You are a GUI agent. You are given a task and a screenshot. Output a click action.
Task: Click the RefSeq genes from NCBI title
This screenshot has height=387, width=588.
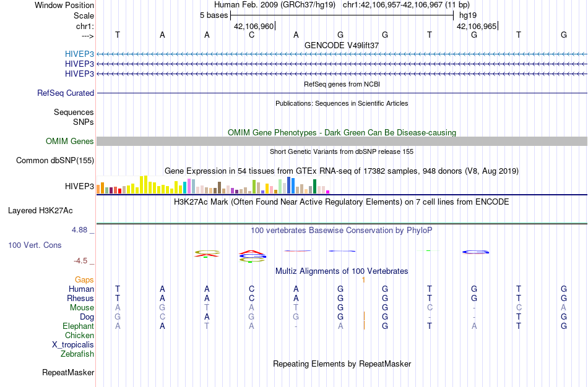tap(342, 84)
